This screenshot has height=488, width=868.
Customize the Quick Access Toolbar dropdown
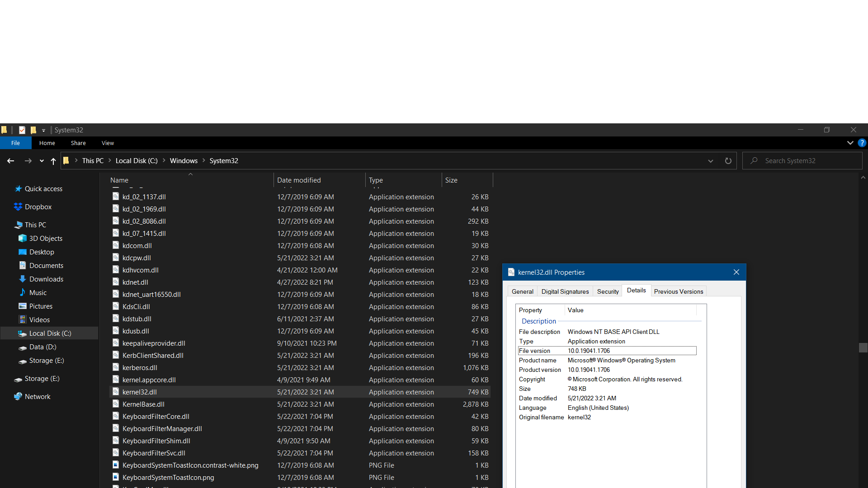point(43,130)
